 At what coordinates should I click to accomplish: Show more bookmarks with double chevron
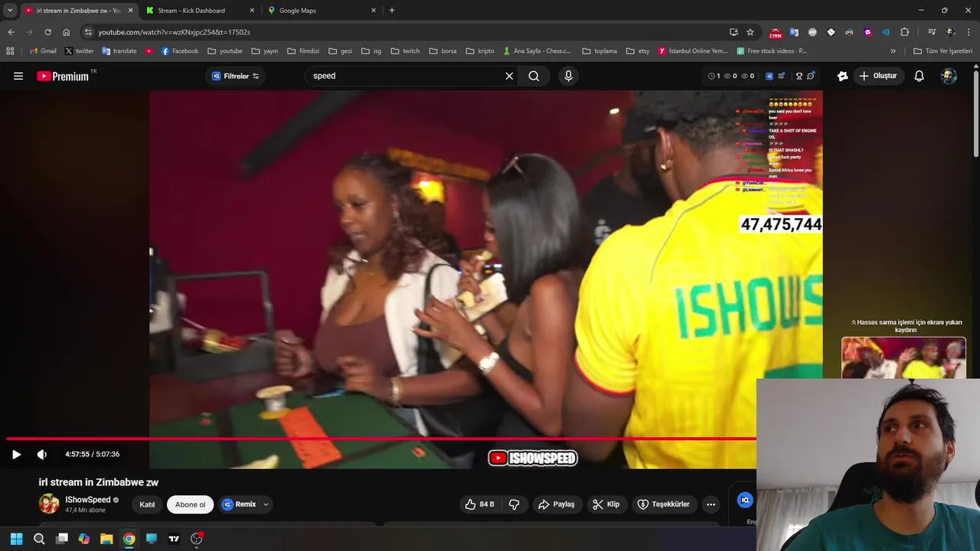(893, 51)
